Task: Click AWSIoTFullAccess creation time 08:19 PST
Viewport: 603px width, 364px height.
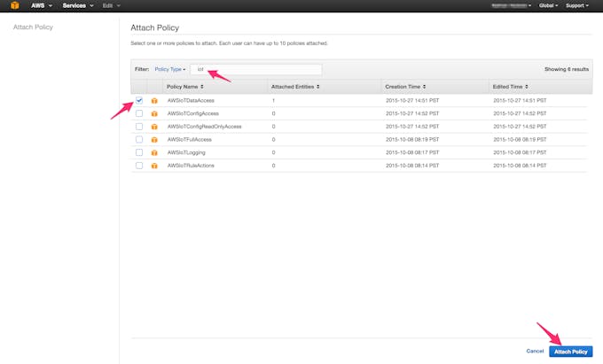Action: coord(412,140)
